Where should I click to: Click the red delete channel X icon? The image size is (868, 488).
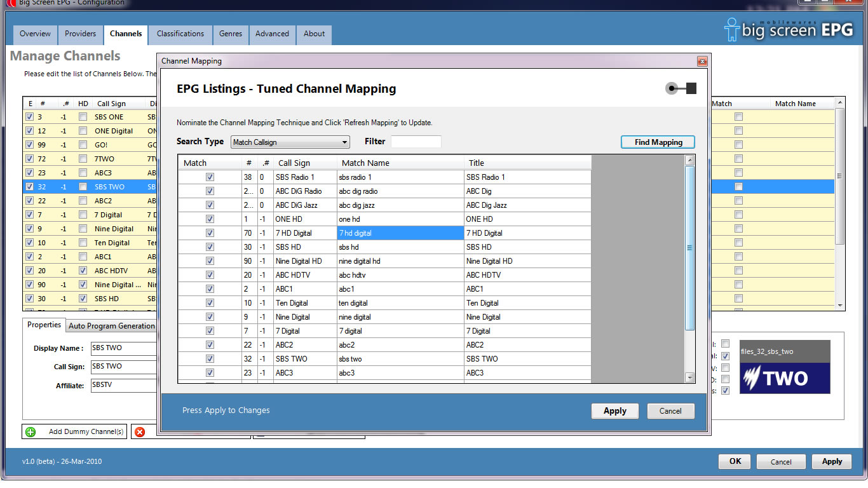coord(140,432)
